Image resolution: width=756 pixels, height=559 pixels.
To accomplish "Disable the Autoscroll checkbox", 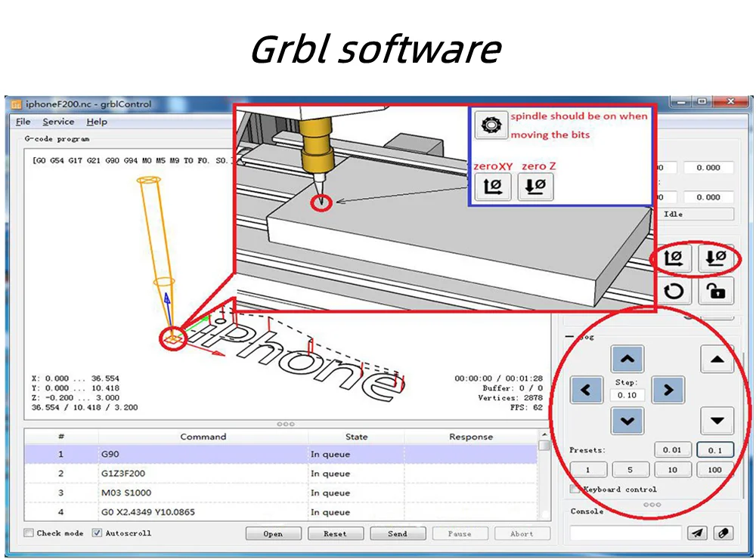I will tap(97, 533).
